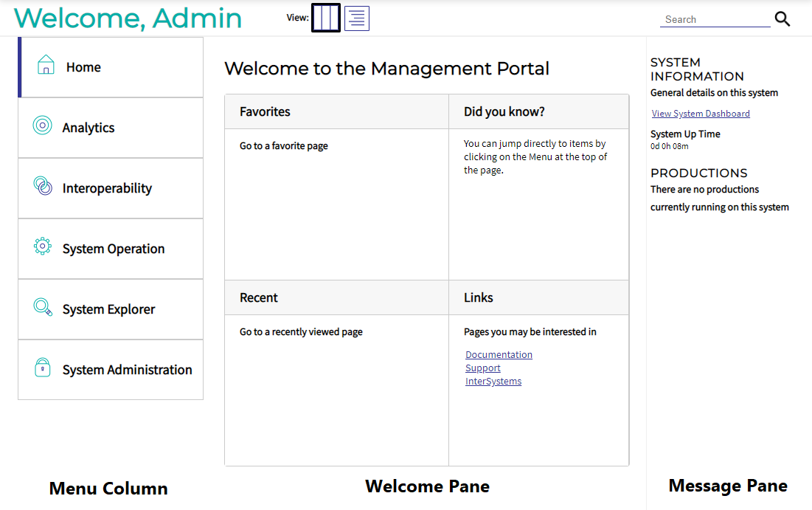This screenshot has height=510, width=812.
Task: Switch view layout to compact list mode
Action: [357, 18]
